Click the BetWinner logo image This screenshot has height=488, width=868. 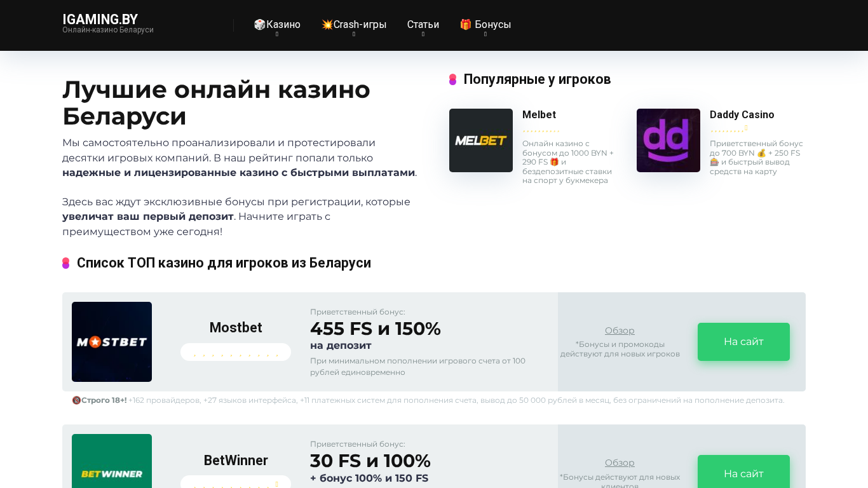coord(112,461)
